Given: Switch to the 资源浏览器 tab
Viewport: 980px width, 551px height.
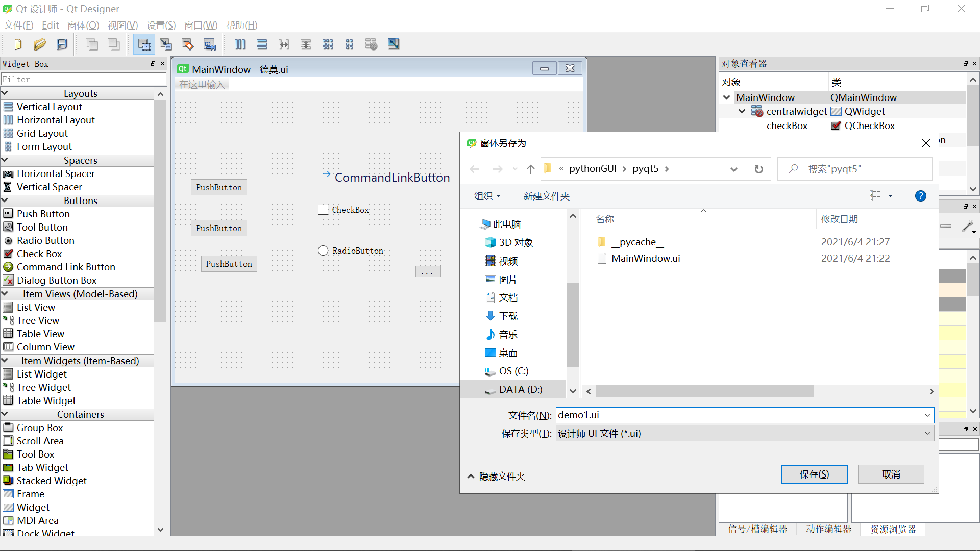Looking at the screenshot, I should click(892, 530).
